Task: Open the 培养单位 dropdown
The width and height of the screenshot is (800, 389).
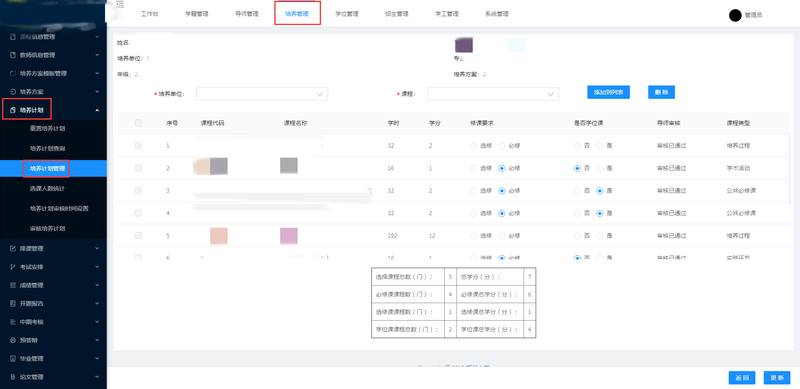Action: pyautogui.click(x=262, y=94)
